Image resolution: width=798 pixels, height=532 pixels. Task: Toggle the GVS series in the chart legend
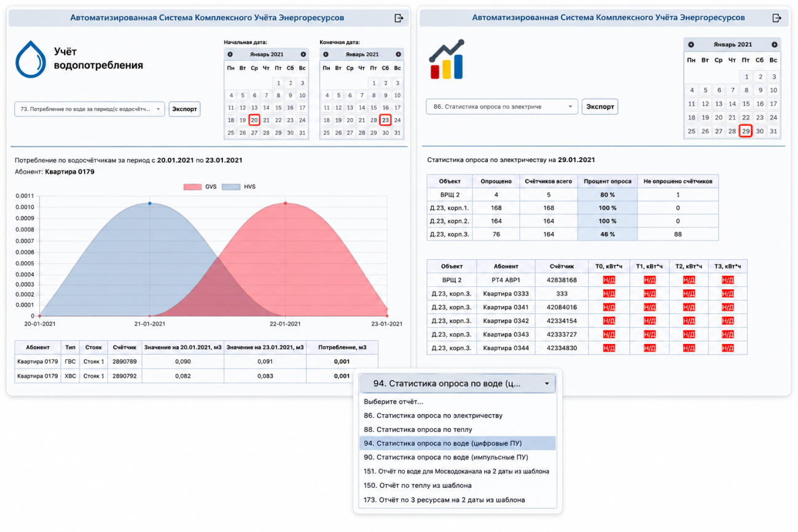pos(201,186)
